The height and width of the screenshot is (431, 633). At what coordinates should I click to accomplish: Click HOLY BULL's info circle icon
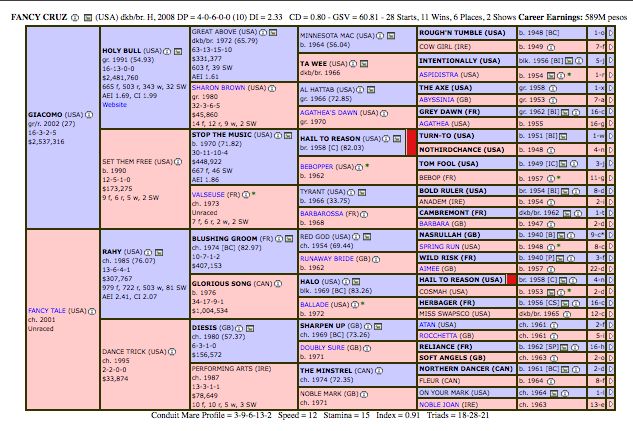coord(167,51)
